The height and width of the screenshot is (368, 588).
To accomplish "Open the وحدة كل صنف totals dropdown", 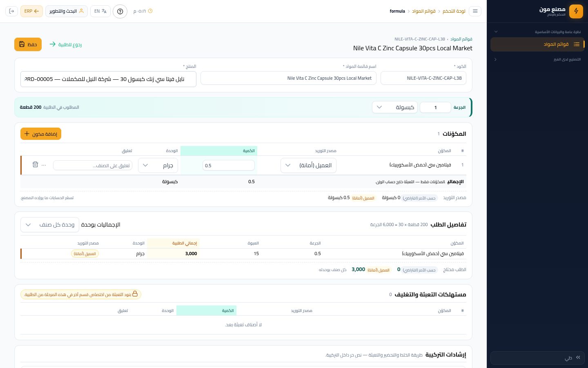I will pyautogui.click(x=49, y=224).
